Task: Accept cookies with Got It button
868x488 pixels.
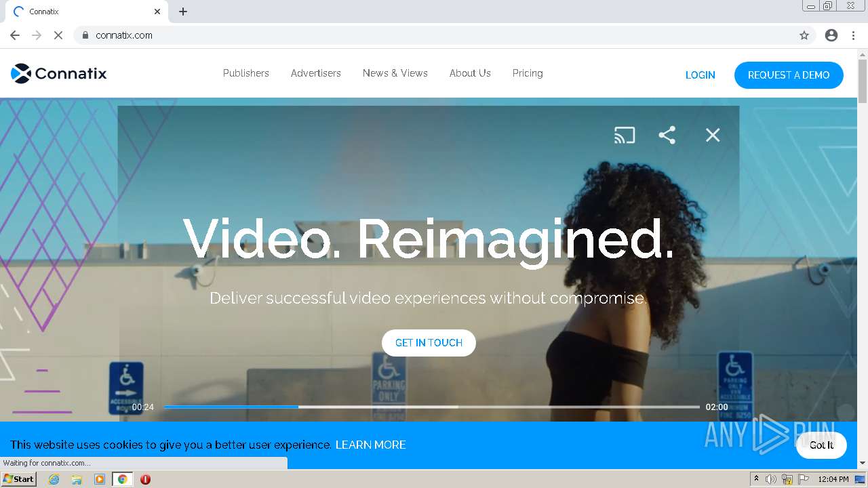Action: (x=821, y=445)
